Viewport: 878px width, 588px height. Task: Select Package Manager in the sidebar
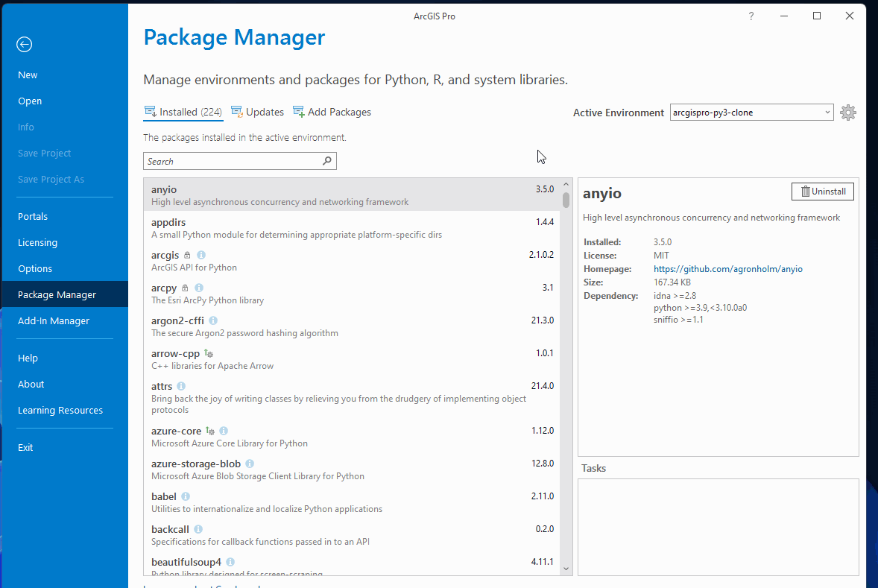pos(55,294)
